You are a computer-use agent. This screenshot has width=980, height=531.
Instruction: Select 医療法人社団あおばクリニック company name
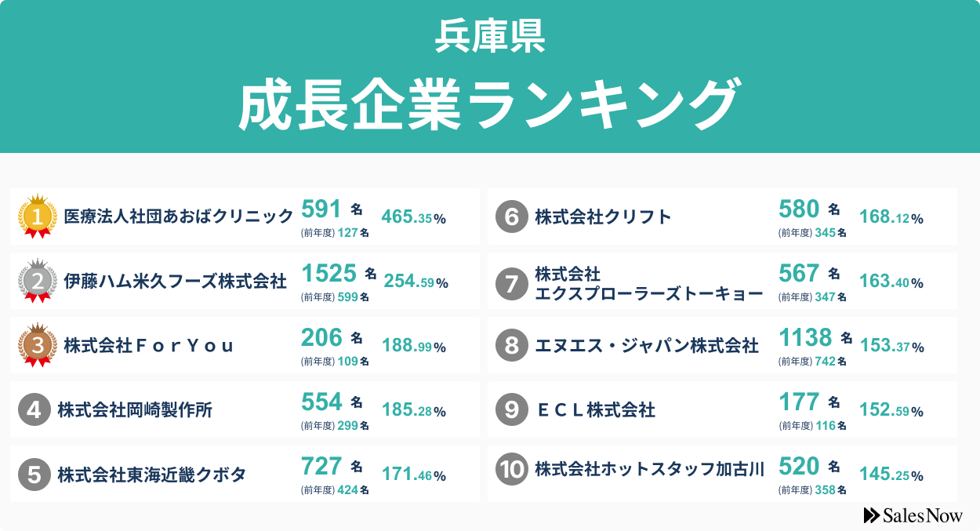point(179,216)
